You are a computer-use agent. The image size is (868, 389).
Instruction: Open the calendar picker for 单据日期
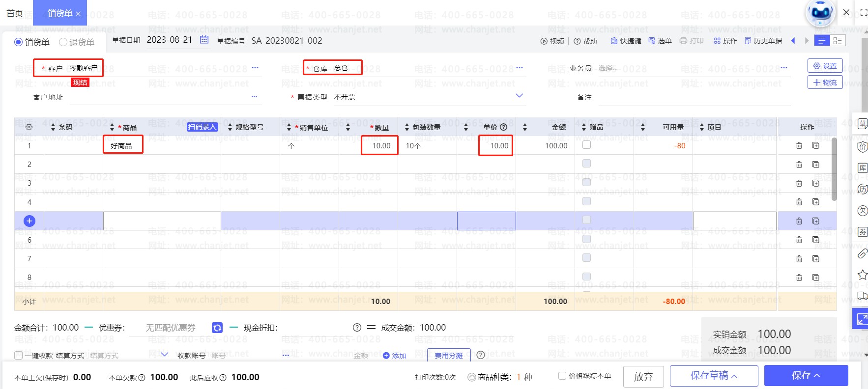tap(204, 40)
